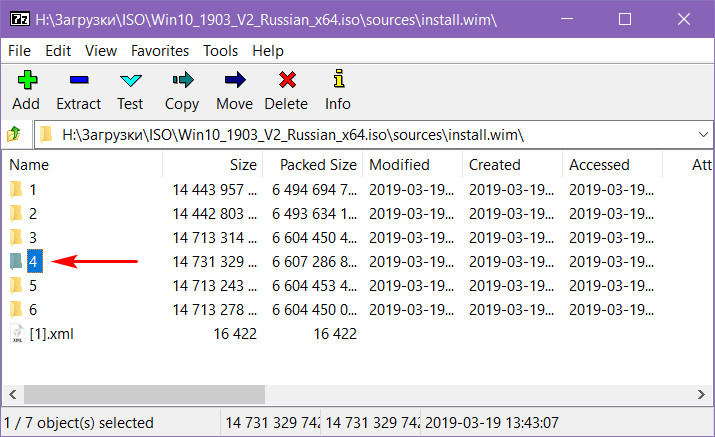
Task: Open the Help menu
Action: (268, 51)
